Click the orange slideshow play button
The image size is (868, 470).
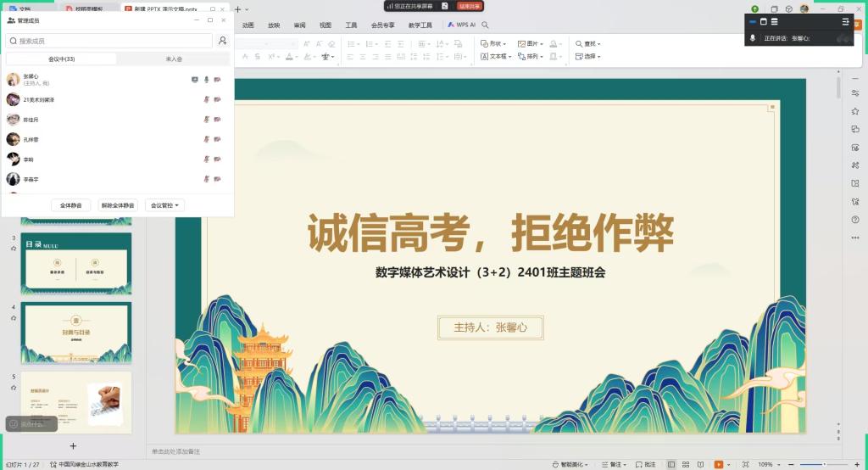[x=718, y=464]
